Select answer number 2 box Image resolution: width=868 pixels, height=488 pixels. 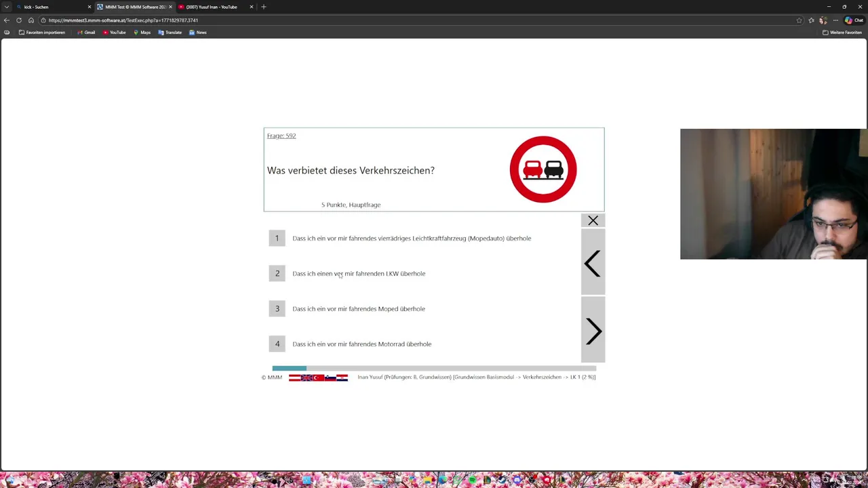[277, 273]
